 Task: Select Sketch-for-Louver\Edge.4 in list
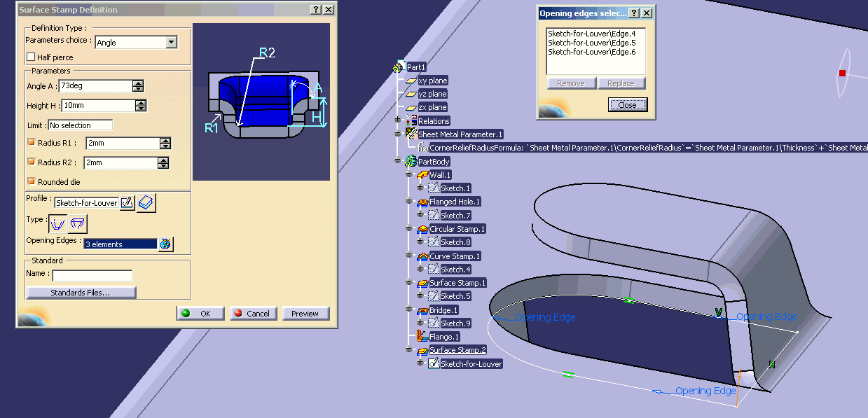[592, 34]
